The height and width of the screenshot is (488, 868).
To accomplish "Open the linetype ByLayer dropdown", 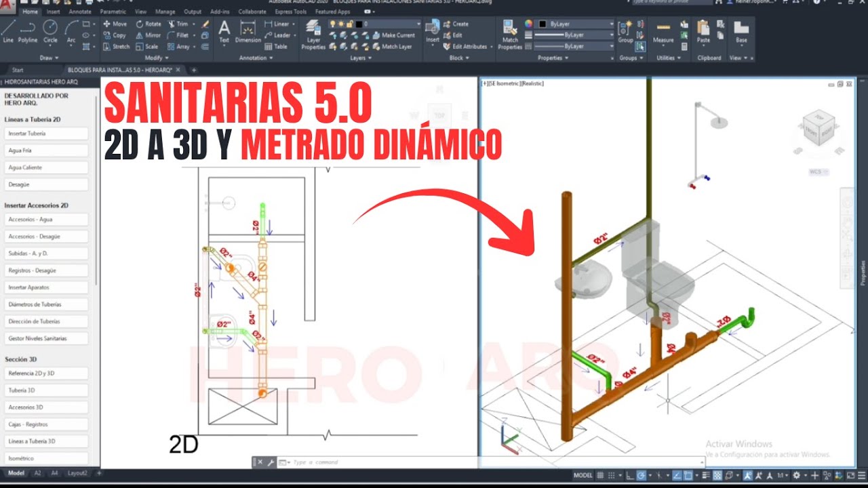I will coord(574,46).
